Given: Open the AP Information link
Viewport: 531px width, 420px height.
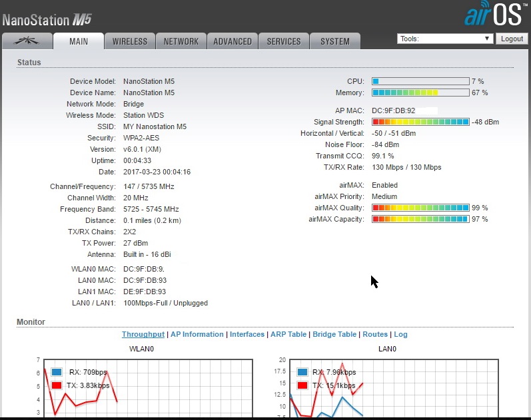Looking at the screenshot, I should 197,334.
